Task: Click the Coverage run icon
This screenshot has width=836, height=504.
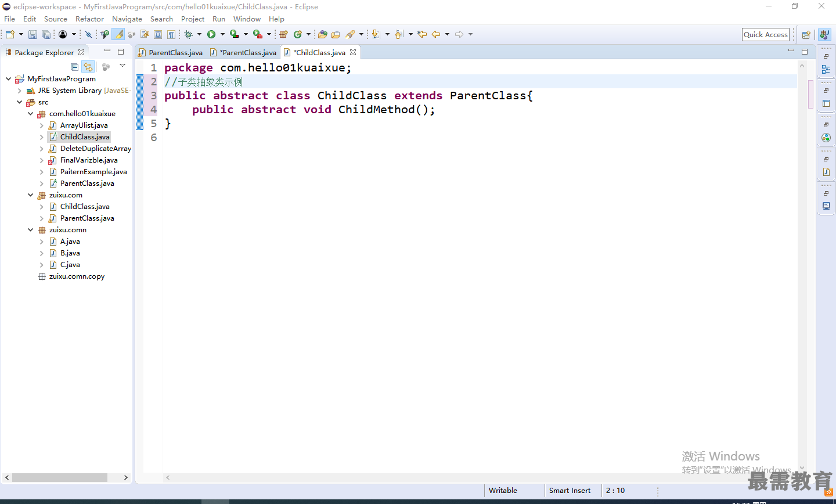Action: tap(234, 34)
